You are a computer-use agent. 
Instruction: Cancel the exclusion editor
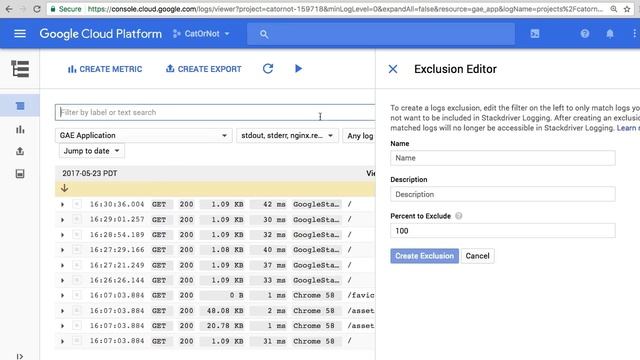tap(477, 256)
